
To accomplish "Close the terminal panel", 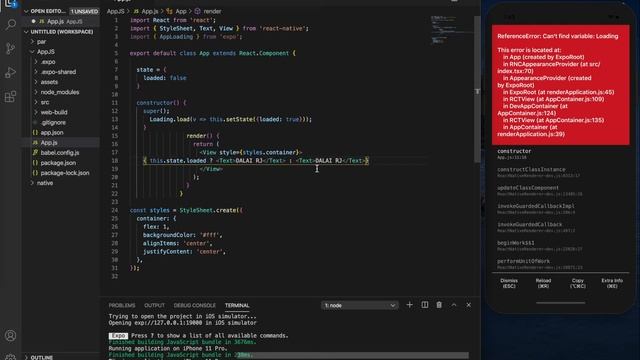I will pyautogui.click(x=469, y=305).
